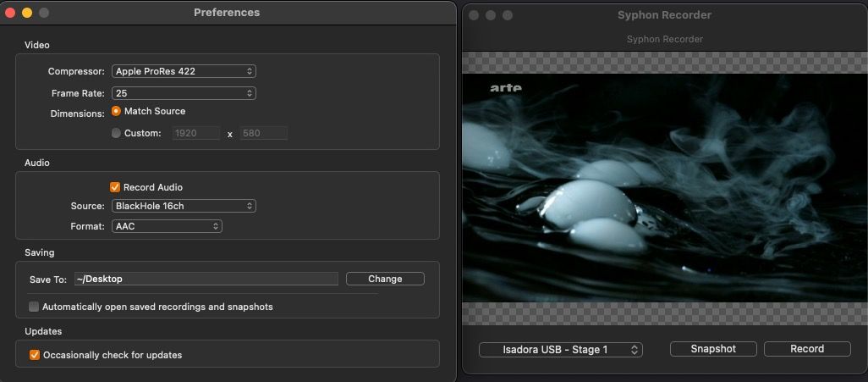
Task: Click the Change save location button
Action: pyautogui.click(x=385, y=279)
